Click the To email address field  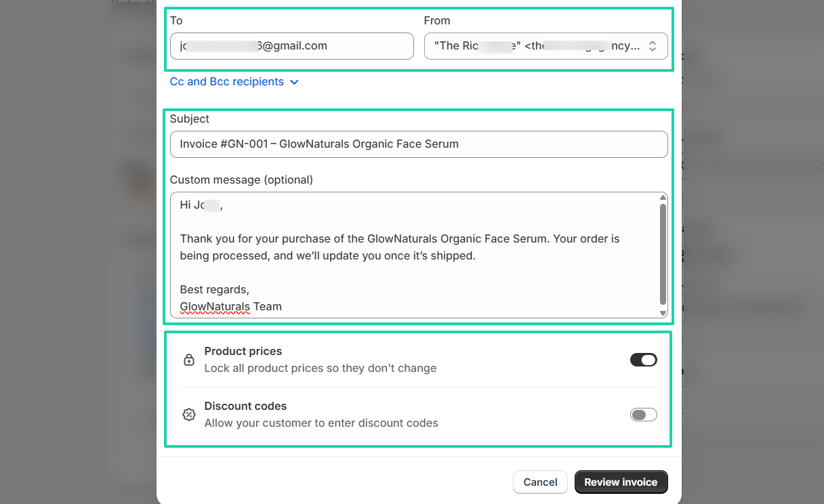coord(291,46)
